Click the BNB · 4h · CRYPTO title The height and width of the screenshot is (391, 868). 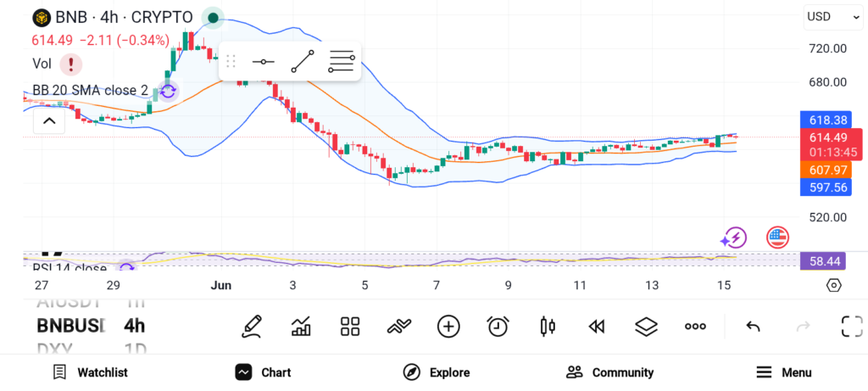(124, 17)
